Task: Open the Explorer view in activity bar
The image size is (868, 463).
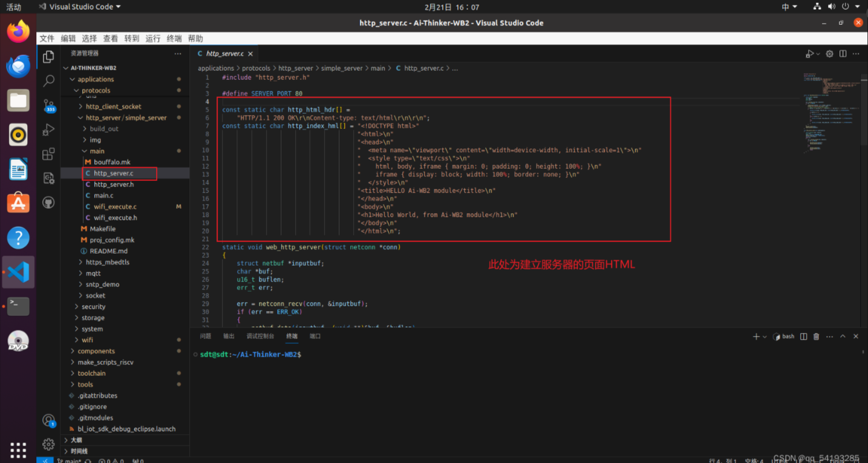Action: click(49, 57)
